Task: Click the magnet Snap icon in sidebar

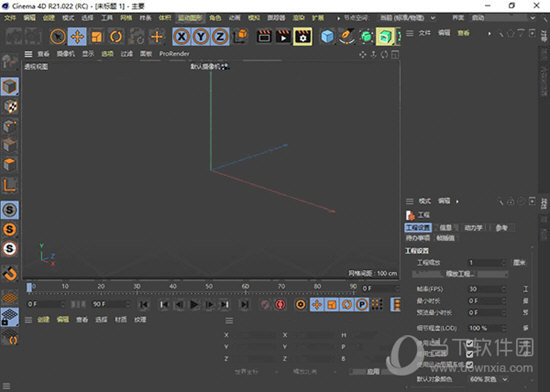Action: coord(10,273)
